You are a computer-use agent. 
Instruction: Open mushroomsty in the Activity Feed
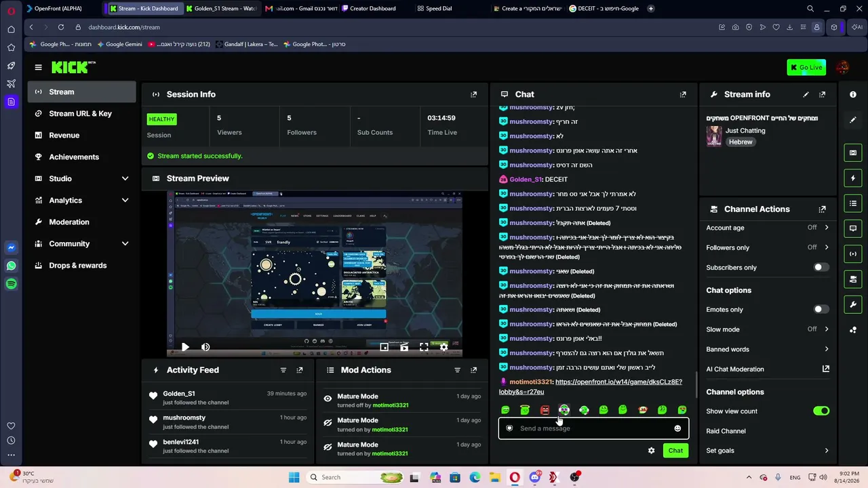coord(184,418)
